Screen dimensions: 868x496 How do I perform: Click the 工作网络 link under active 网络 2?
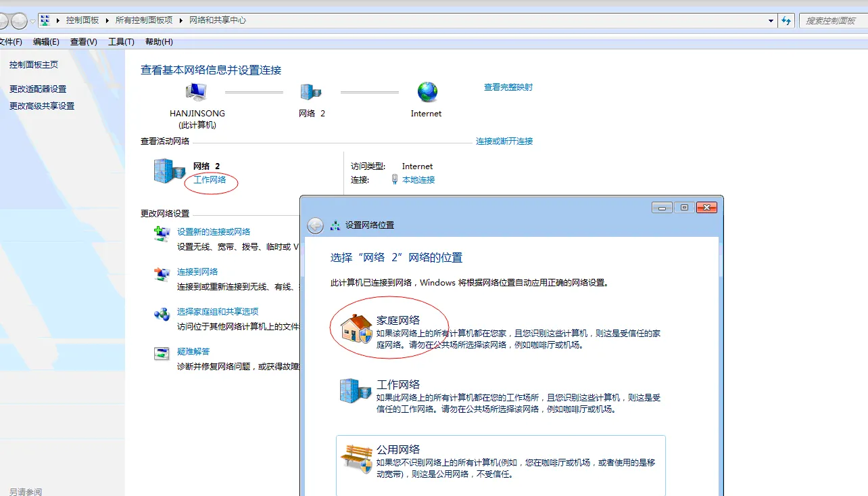(x=210, y=180)
